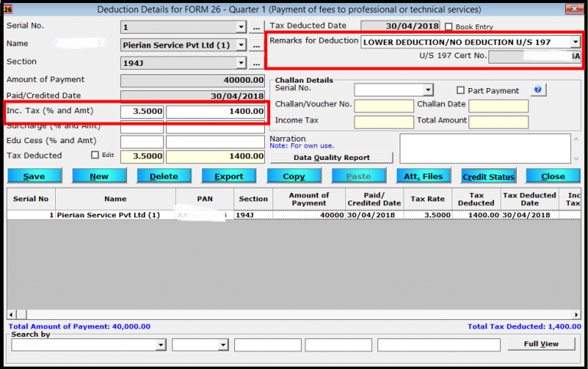The width and height of the screenshot is (588, 369).
Task: Click Inc. Tax amount field 1400.00
Action: pos(215,111)
